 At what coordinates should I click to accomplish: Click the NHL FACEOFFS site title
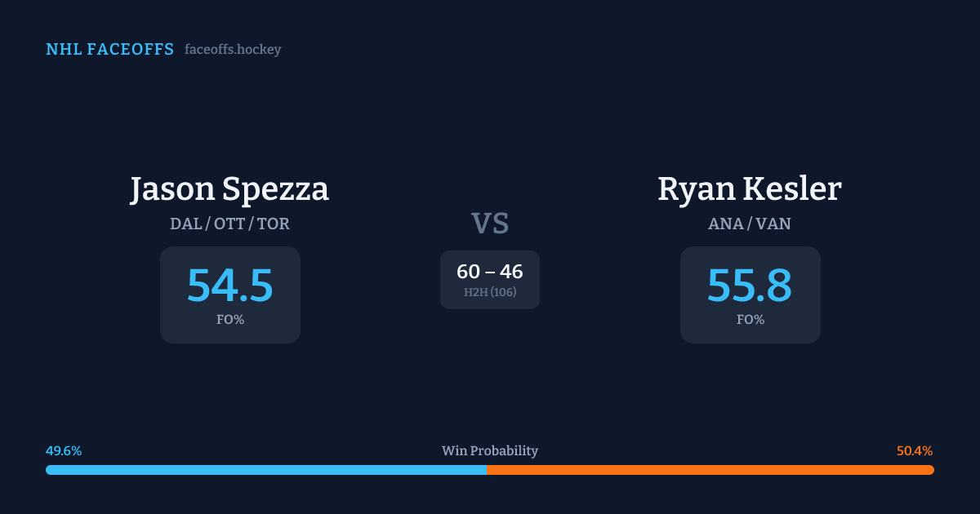109,50
